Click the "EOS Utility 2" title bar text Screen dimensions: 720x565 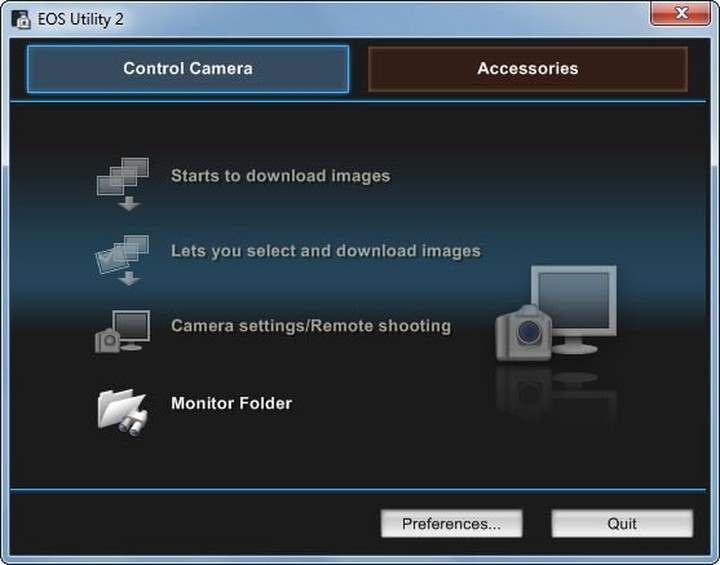coord(81,19)
